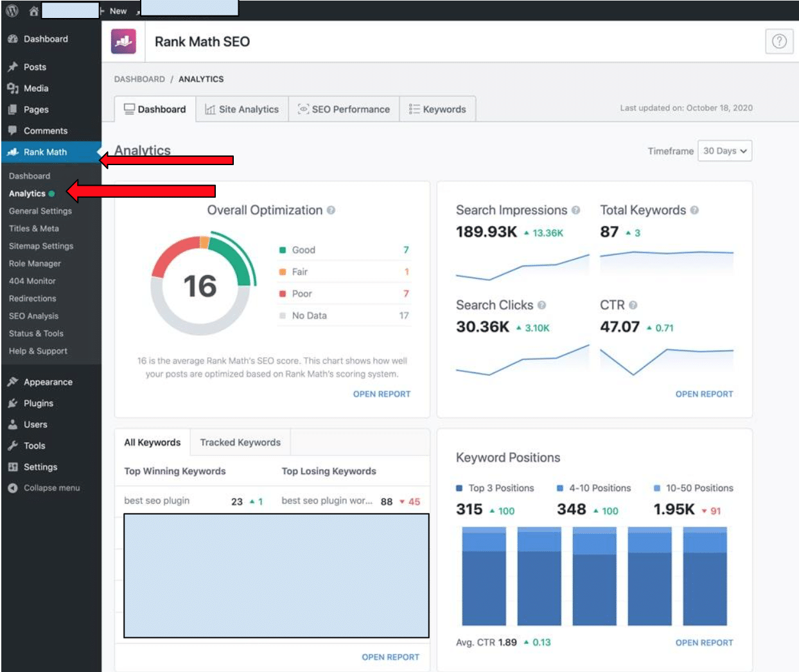Screen dimensions: 799x672
Task: Switch to the SEO Performance tab
Action: [344, 109]
